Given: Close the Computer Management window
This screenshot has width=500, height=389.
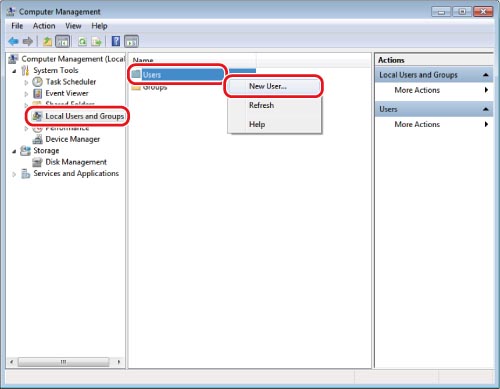Looking at the screenshot, I should click(483, 12).
